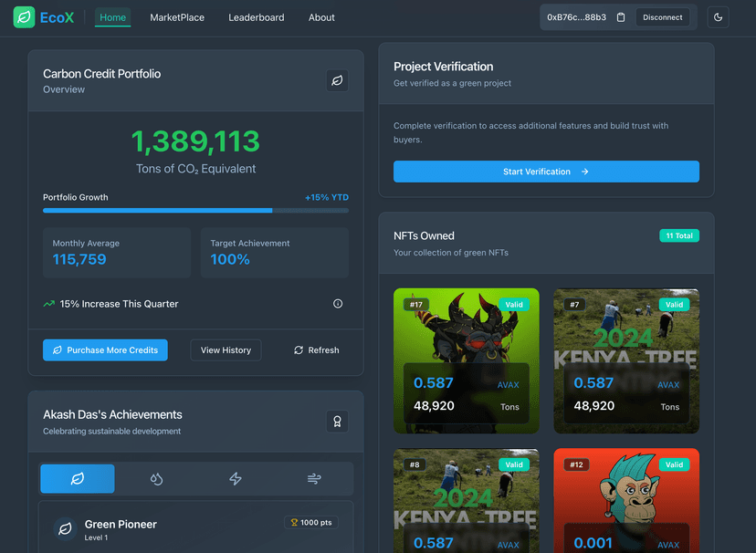Click the active leaf achievements tab icon
Screen dimensions: 756x553
(x=77, y=478)
